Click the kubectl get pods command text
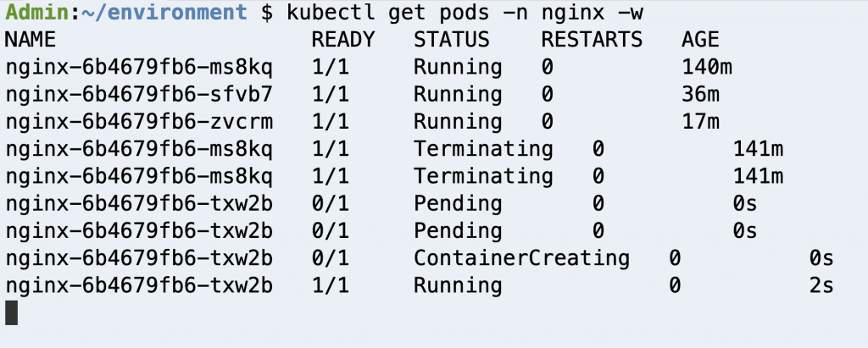The width and height of the screenshot is (868, 348). pos(465,13)
